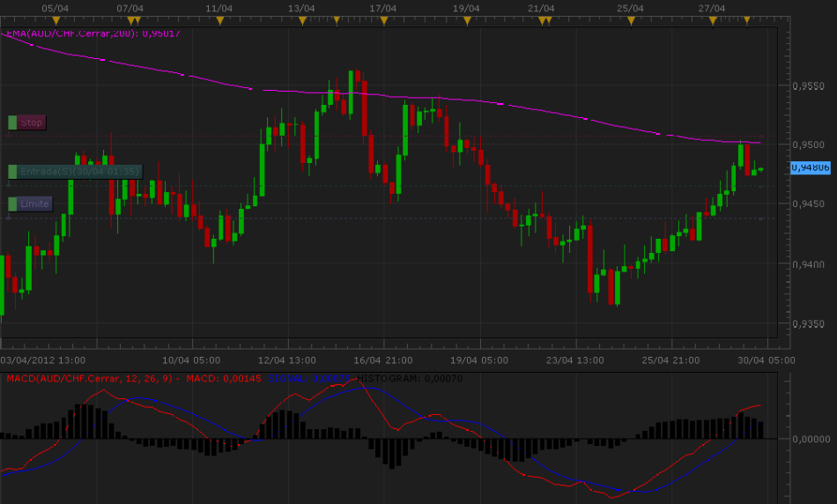This screenshot has height=504, width=837.
Task: Click the Limite order label
Action: (x=35, y=204)
